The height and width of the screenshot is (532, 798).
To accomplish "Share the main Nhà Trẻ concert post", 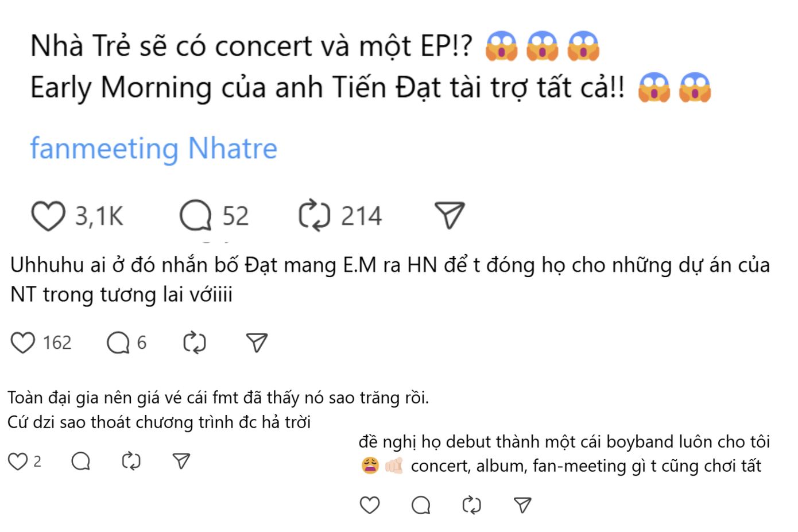I will [450, 216].
